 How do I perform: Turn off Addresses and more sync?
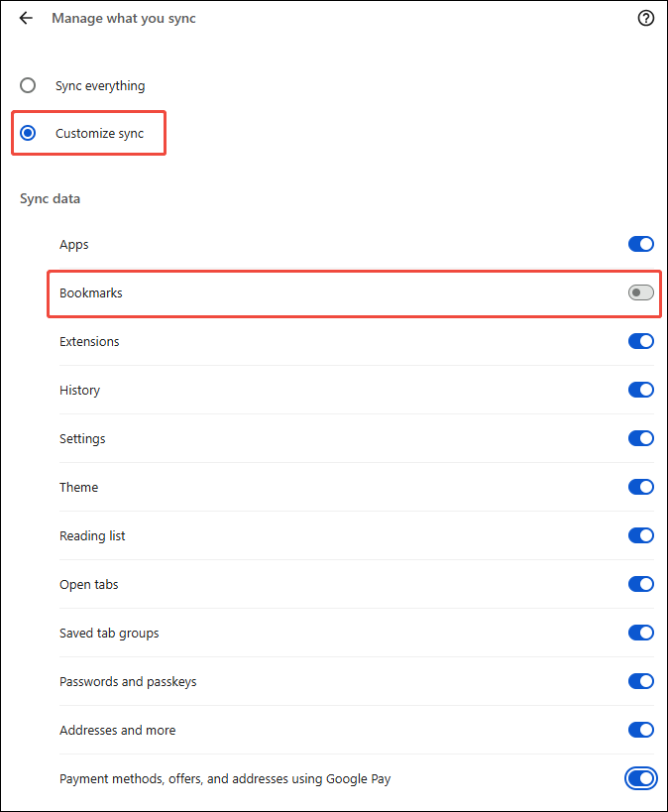[x=641, y=730]
